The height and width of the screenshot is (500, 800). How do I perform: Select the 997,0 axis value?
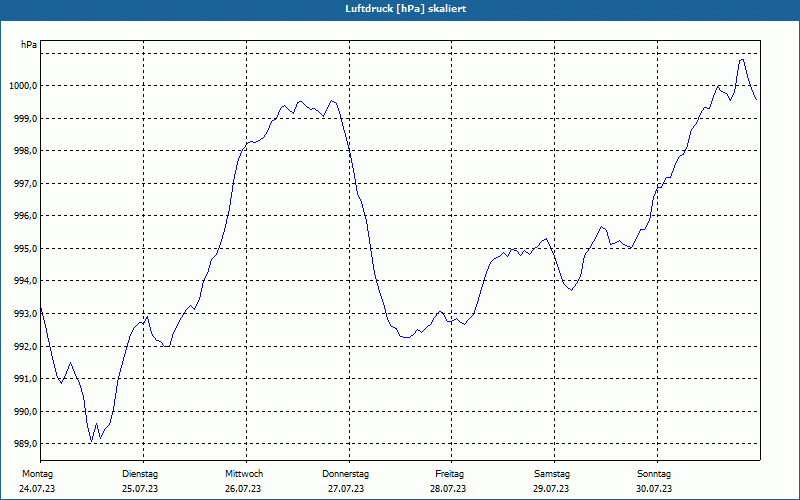[26, 184]
